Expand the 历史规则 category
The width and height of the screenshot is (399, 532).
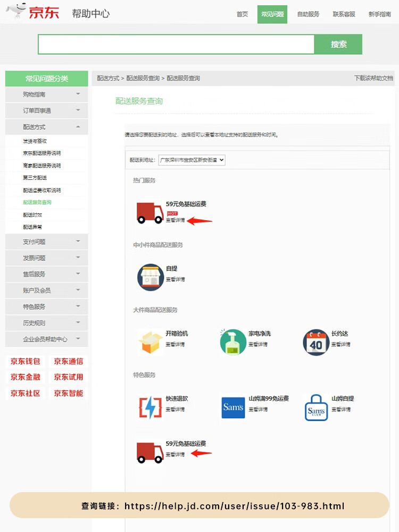(46, 323)
